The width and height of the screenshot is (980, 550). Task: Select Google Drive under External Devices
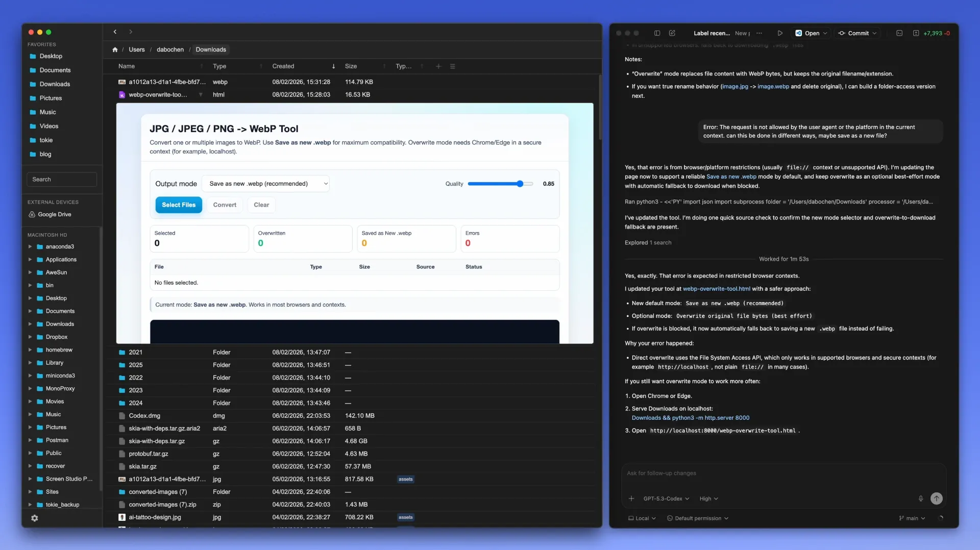point(54,214)
